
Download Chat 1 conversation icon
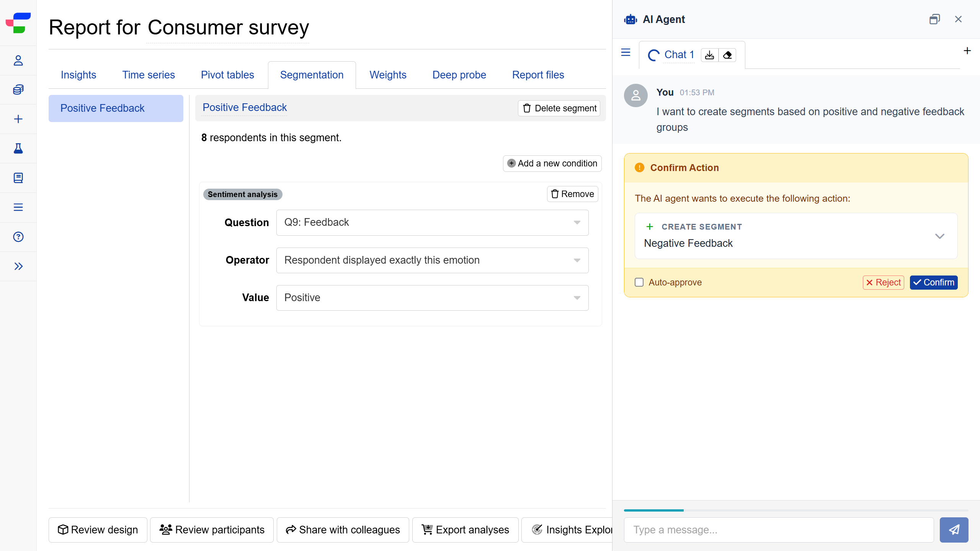pyautogui.click(x=709, y=55)
